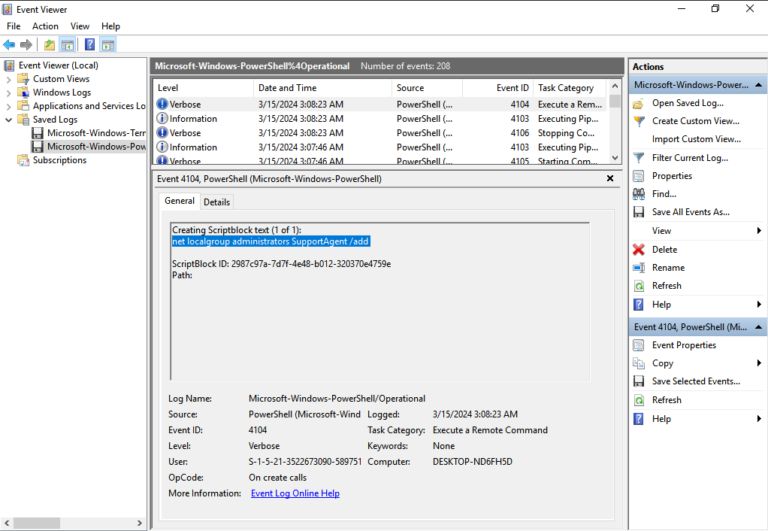Expand the Windows Logs tree node

point(9,93)
